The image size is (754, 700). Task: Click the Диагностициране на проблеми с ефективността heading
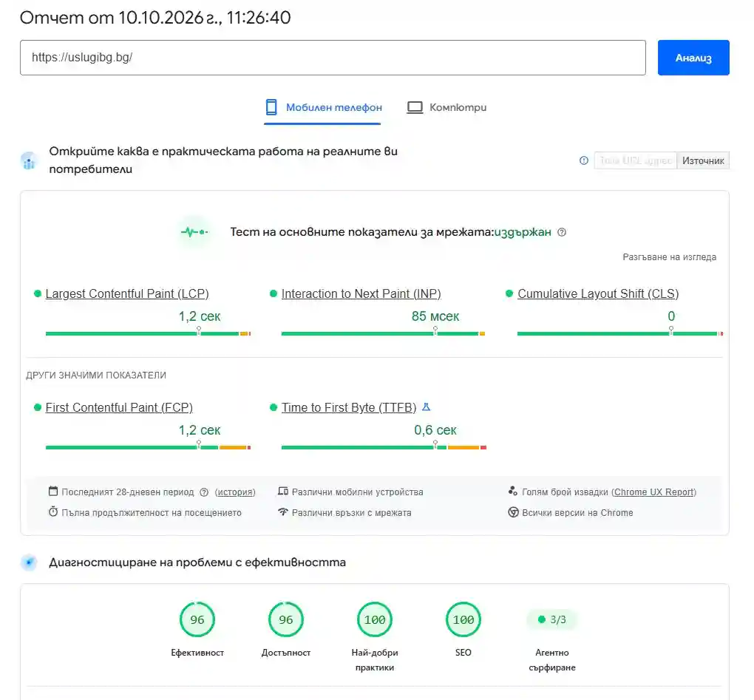point(197,563)
